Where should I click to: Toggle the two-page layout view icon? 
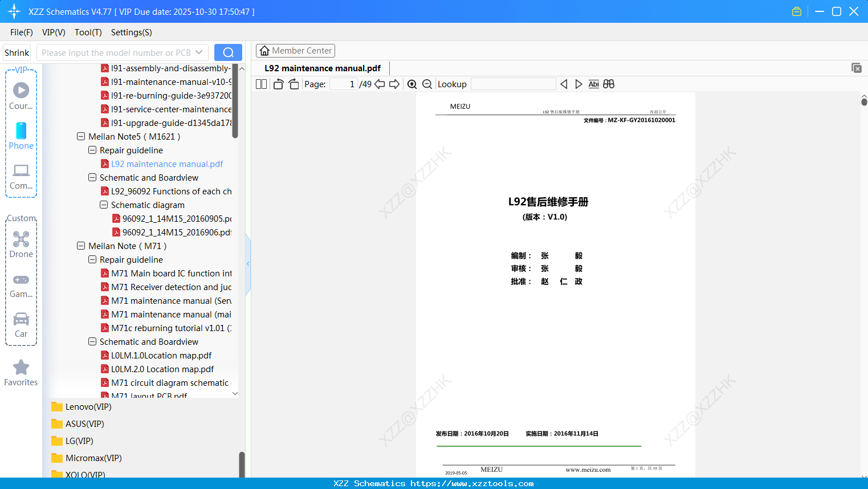point(261,84)
